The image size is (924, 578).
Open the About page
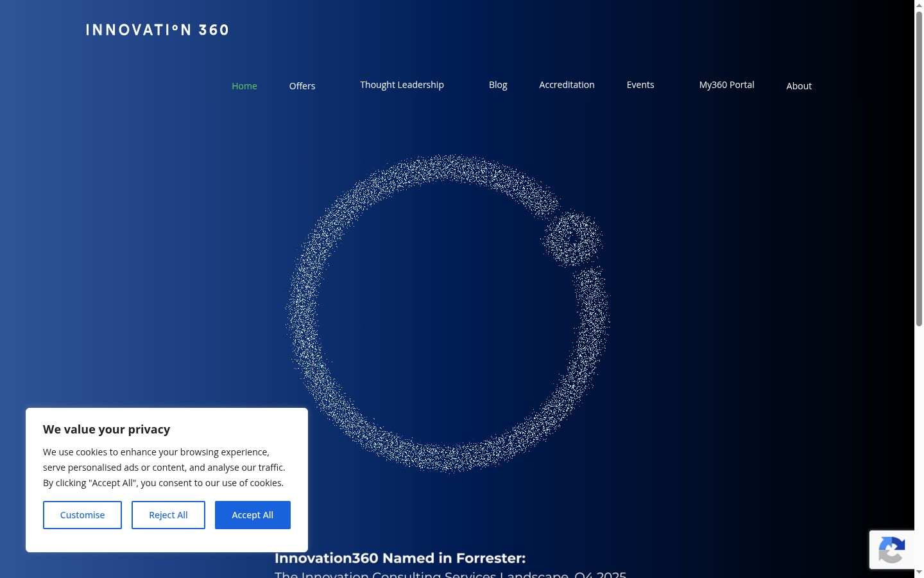coord(799,86)
